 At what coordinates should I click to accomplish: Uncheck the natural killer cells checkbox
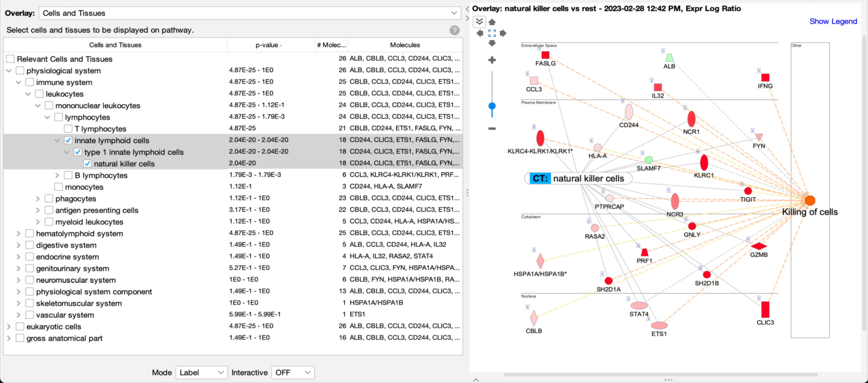point(87,164)
